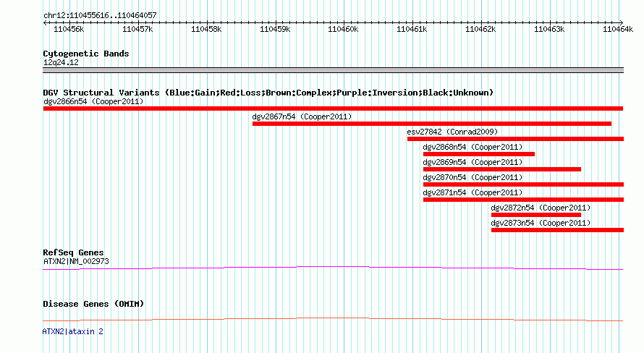The height and width of the screenshot is (353, 644).
Task: Click the 110456k ruler tick label
Action: click(x=69, y=29)
